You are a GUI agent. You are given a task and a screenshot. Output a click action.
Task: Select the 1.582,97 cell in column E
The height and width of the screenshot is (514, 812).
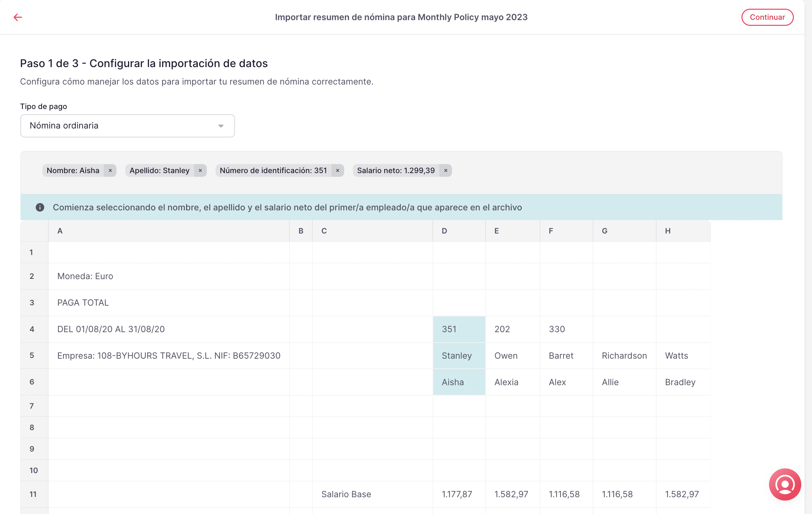[512, 494]
